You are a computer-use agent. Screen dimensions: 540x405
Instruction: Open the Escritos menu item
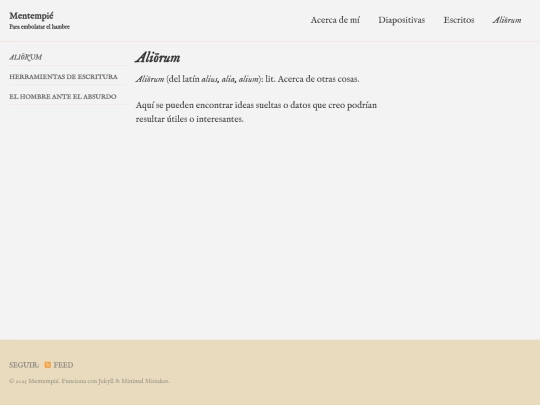(x=459, y=20)
